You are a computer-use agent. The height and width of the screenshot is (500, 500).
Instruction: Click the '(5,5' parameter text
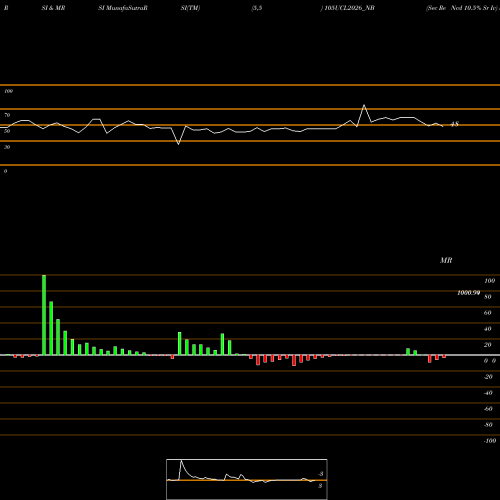coord(257,8)
